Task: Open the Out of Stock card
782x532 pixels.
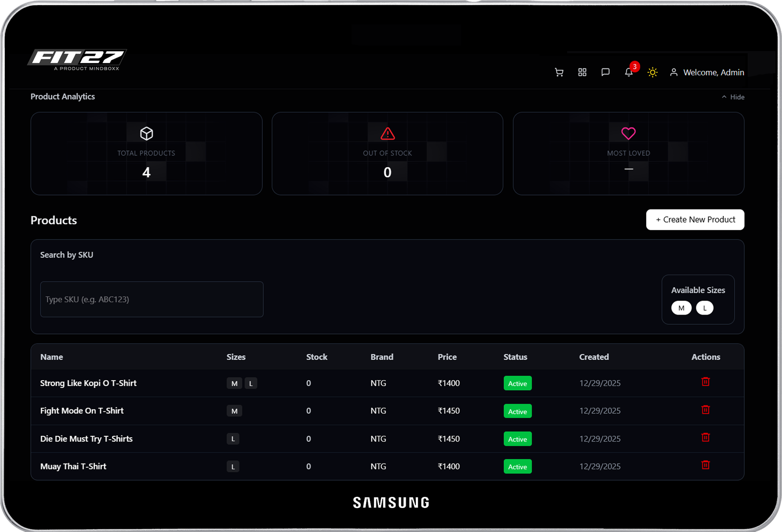Action: [x=387, y=153]
